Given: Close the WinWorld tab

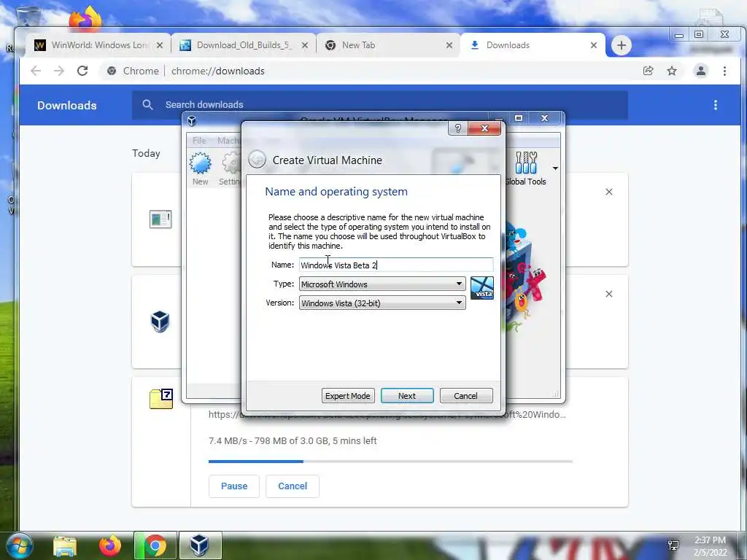Looking at the screenshot, I should tap(160, 45).
